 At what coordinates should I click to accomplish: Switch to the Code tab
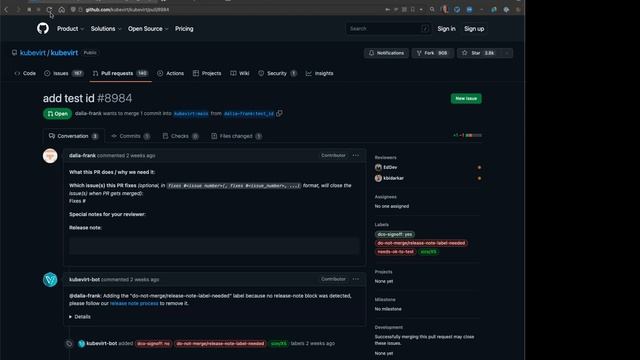(25, 73)
